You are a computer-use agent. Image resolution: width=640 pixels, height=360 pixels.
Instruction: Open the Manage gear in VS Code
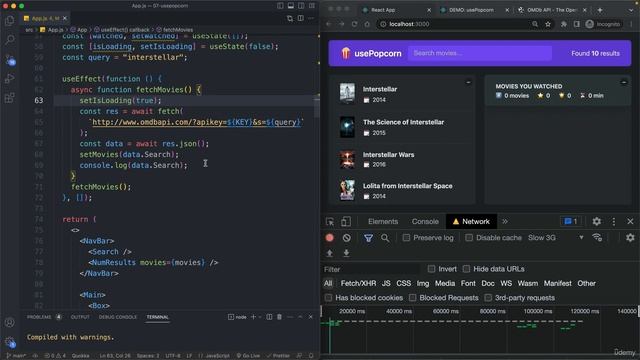tap(10, 342)
